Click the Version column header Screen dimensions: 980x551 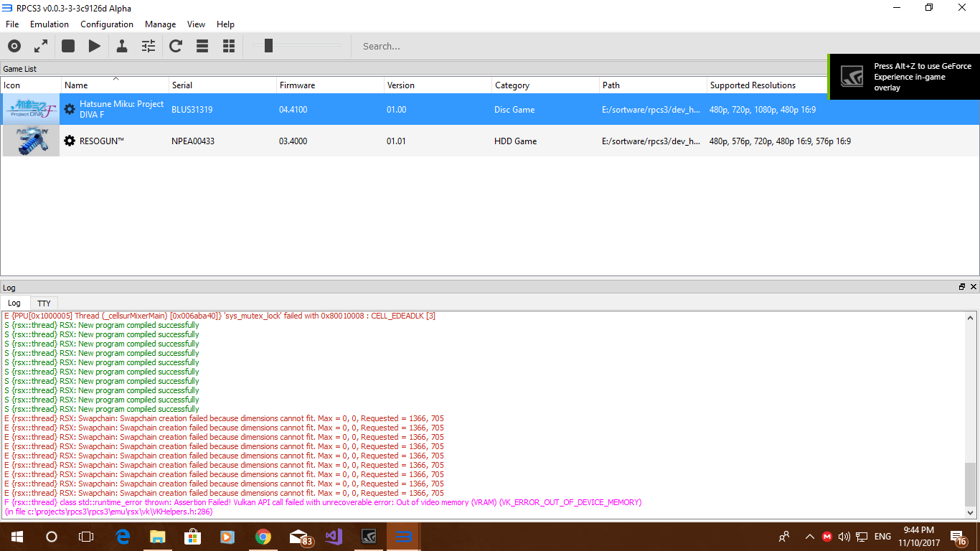click(x=438, y=85)
